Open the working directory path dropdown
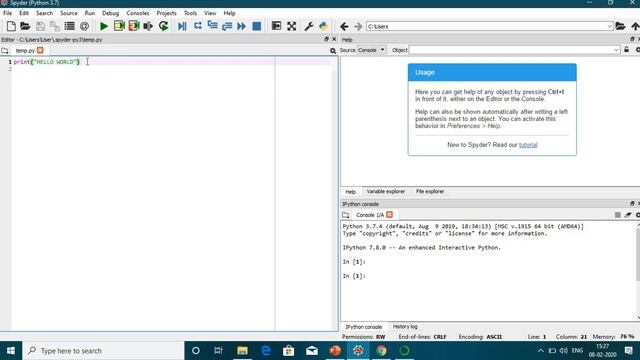 pyautogui.click(x=609, y=26)
